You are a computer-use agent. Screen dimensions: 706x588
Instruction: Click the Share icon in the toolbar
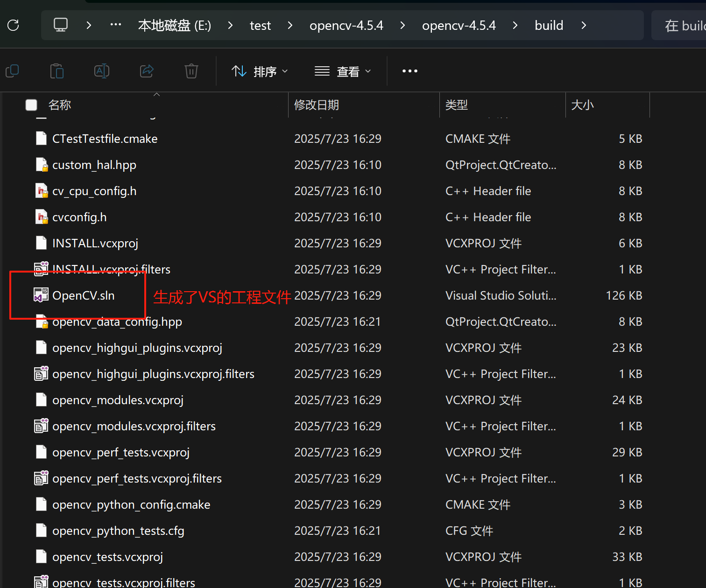click(x=147, y=71)
